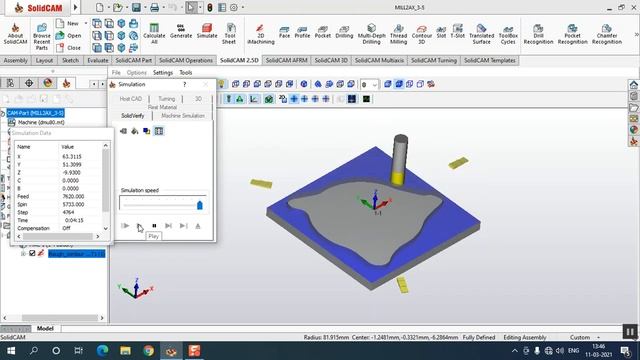This screenshot has height=360, width=640.
Task: Click the eject/exit simulation button
Action: 198,226
